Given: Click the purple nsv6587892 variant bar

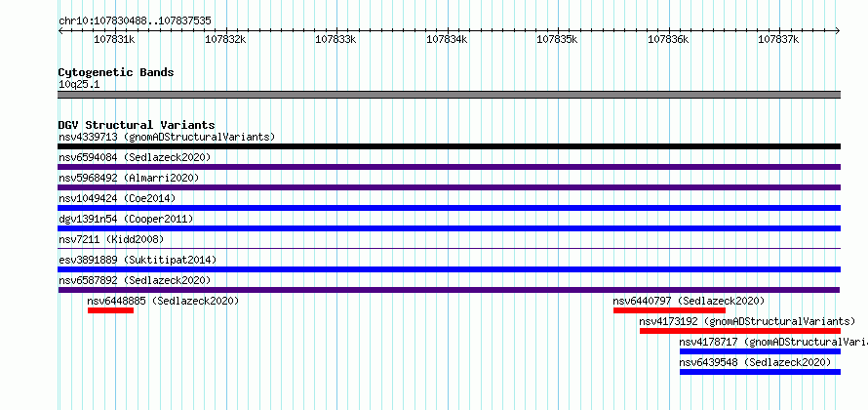Looking at the screenshot, I should point(449,290).
